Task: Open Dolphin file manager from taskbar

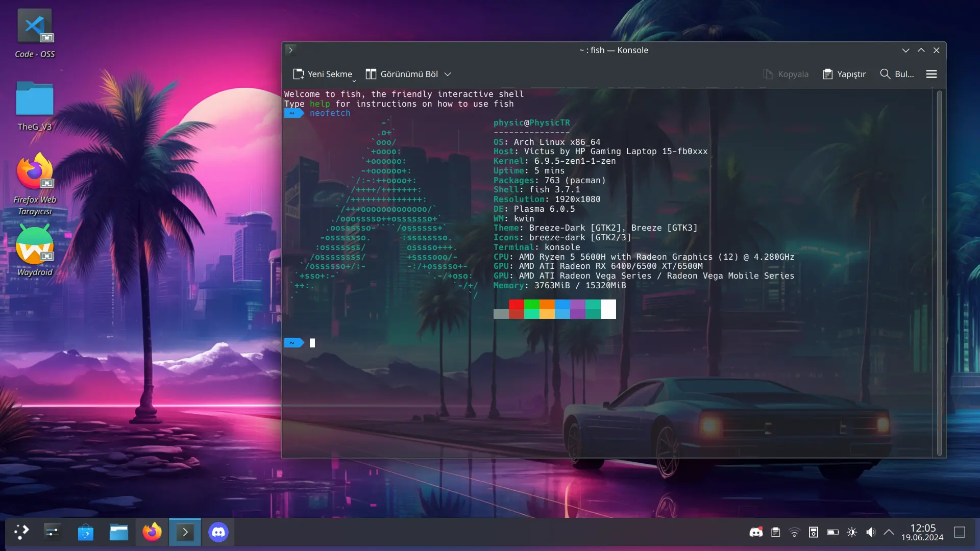Action: tap(118, 532)
